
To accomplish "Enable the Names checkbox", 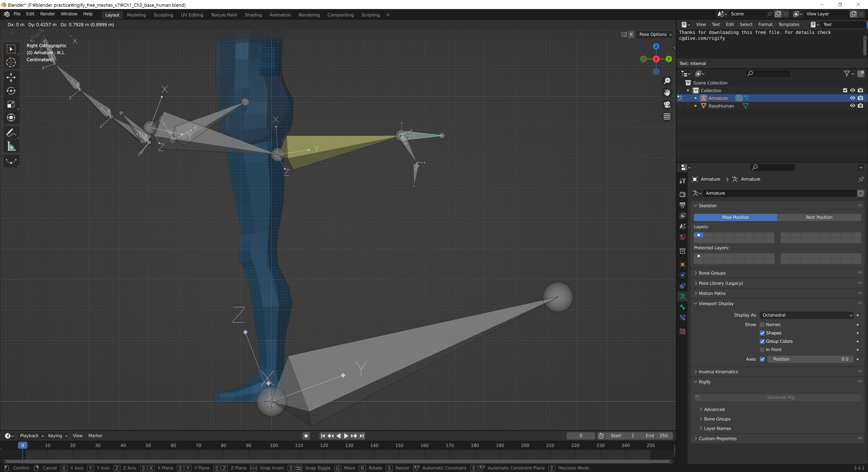I will pos(762,325).
